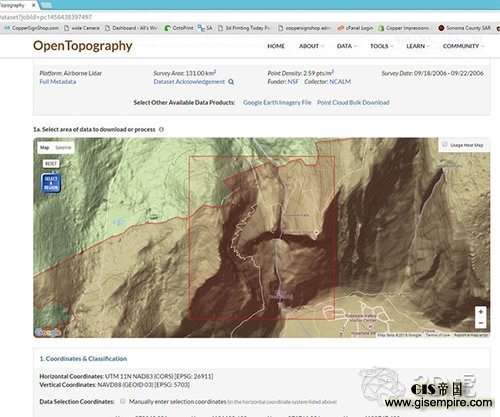Screen dimensions: 500x417
Task: Check Manually enter selection coordinates
Action: (x=123, y=401)
